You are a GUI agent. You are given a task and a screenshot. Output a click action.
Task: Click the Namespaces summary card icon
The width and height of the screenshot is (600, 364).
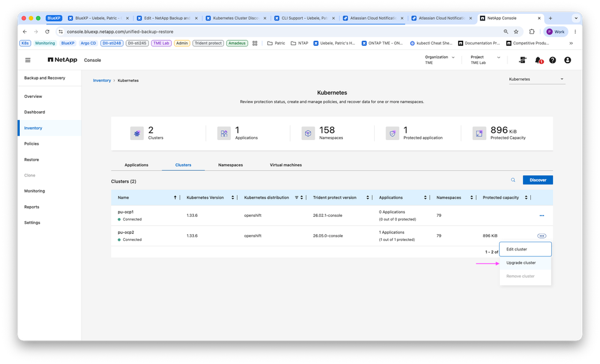click(308, 133)
